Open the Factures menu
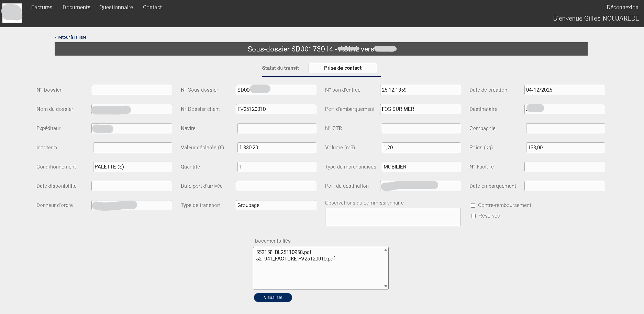 42,7
